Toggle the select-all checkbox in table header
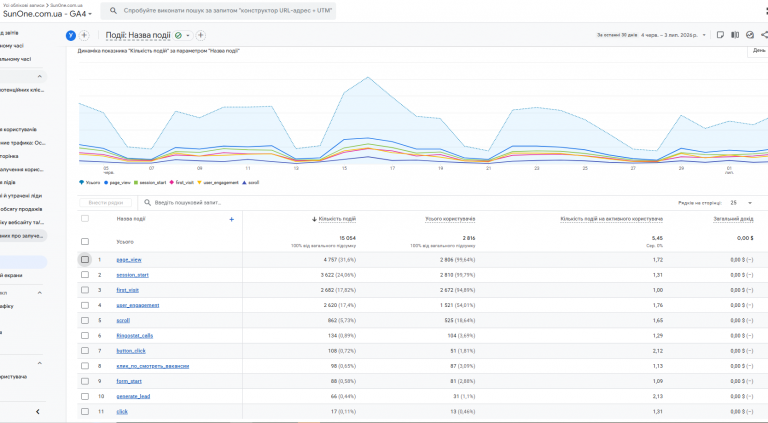Screen dimensions: 768x423 pyautogui.click(x=85, y=218)
